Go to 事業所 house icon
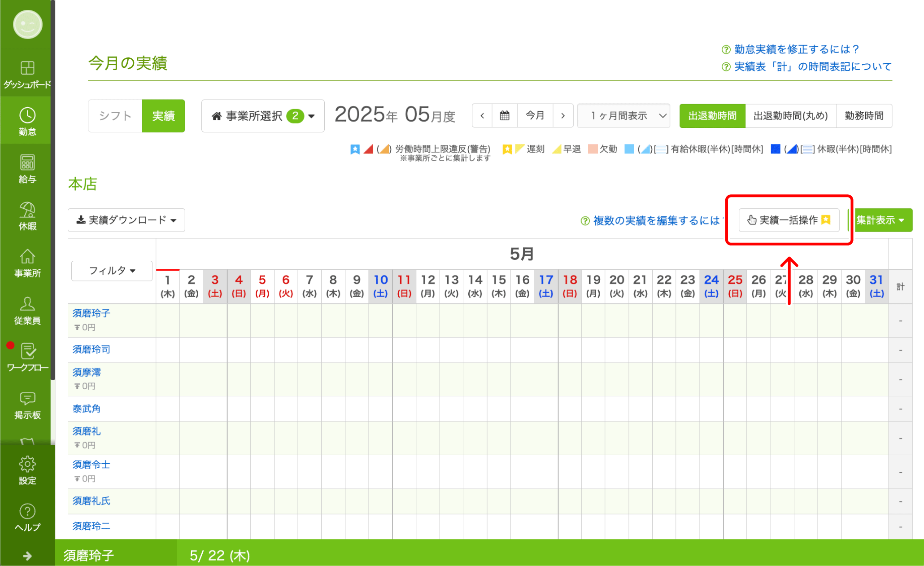 (x=27, y=263)
